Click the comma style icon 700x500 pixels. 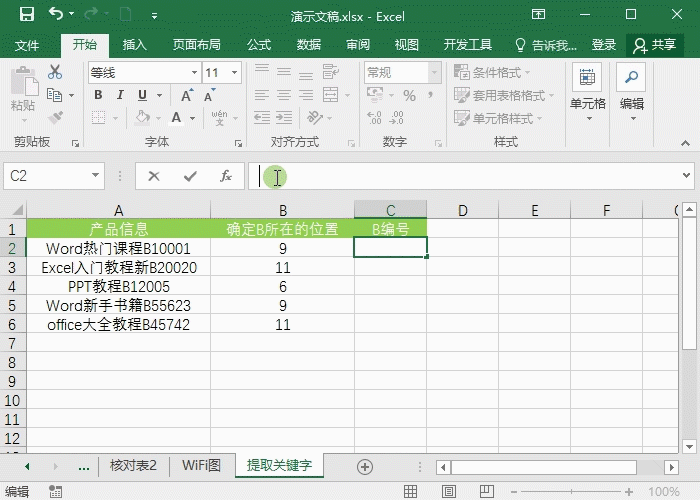[430, 95]
